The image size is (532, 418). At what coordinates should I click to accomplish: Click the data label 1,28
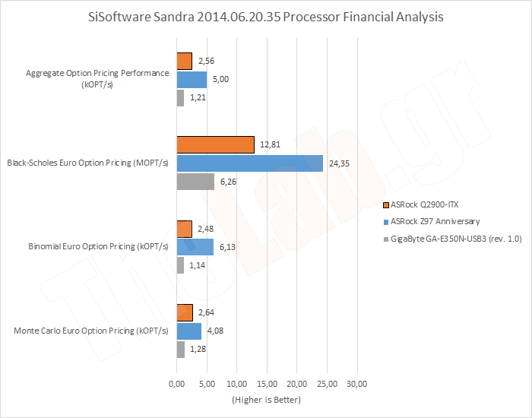198,349
